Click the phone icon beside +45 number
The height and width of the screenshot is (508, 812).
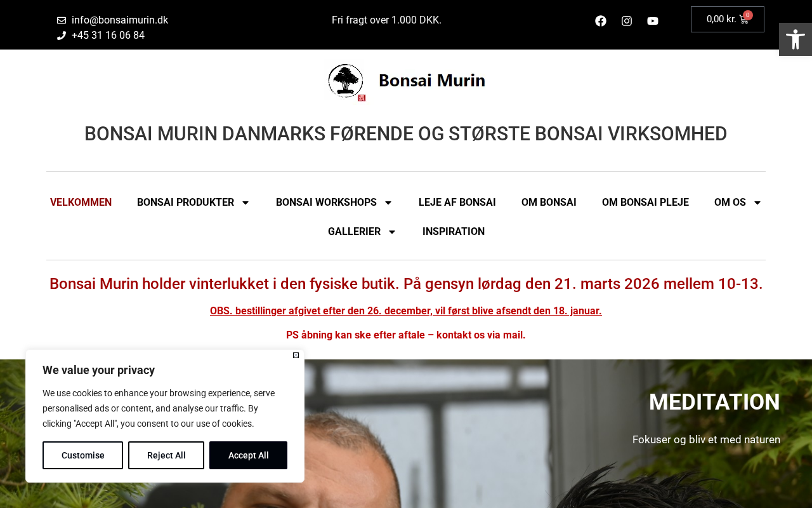coord(62,36)
